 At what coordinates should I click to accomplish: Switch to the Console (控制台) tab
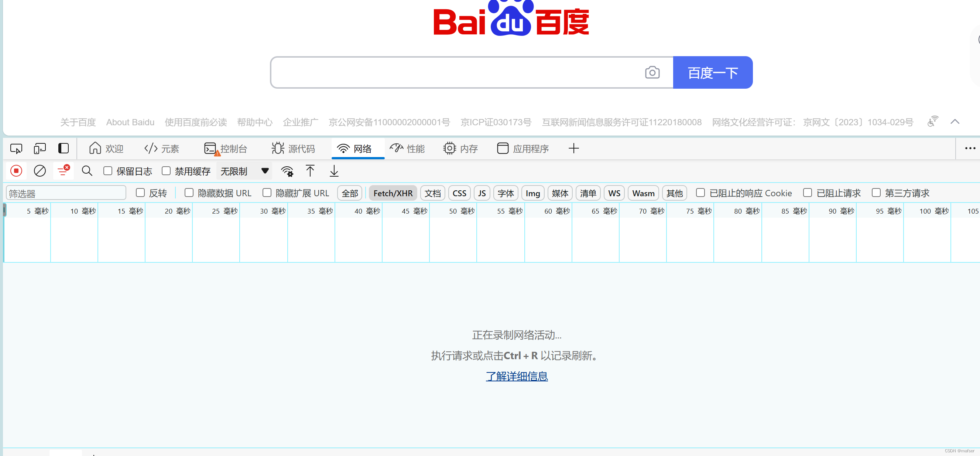tap(226, 149)
